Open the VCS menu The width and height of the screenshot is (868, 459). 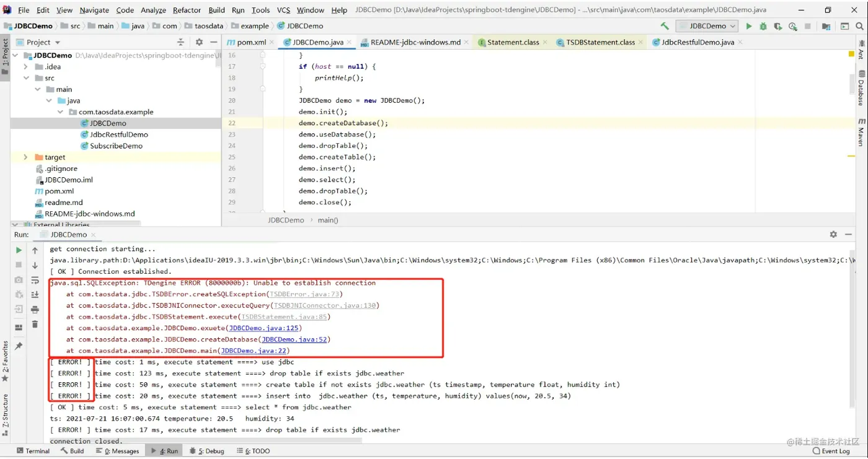point(283,10)
